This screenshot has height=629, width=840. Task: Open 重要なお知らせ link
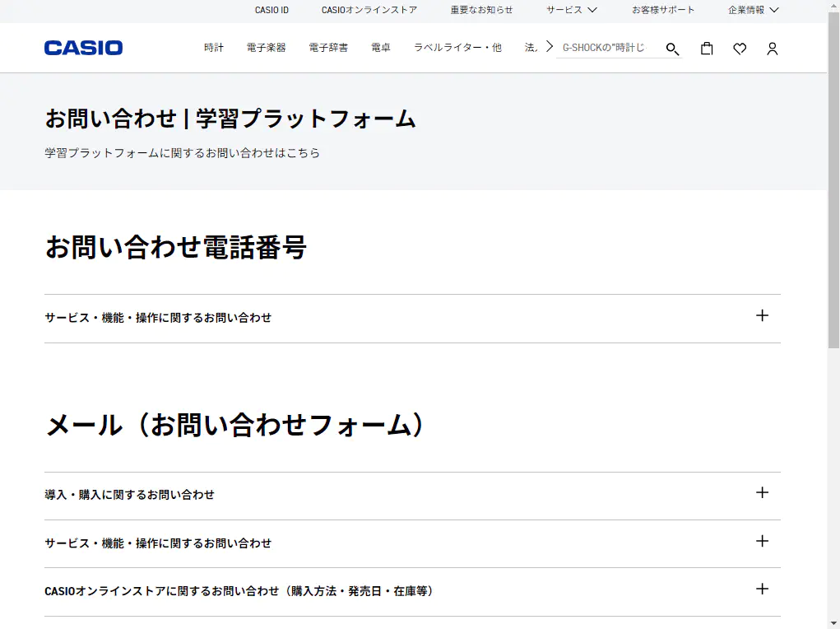[480, 11]
